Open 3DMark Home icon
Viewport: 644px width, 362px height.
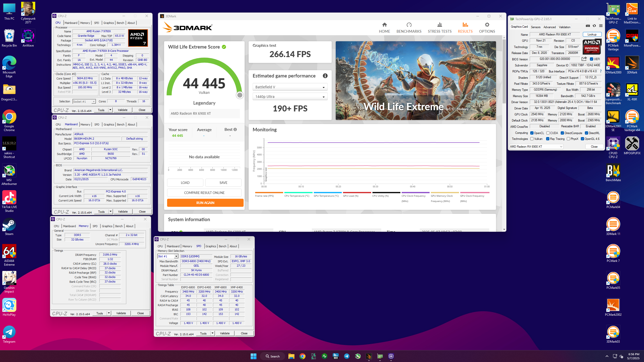pyautogui.click(x=384, y=25)
